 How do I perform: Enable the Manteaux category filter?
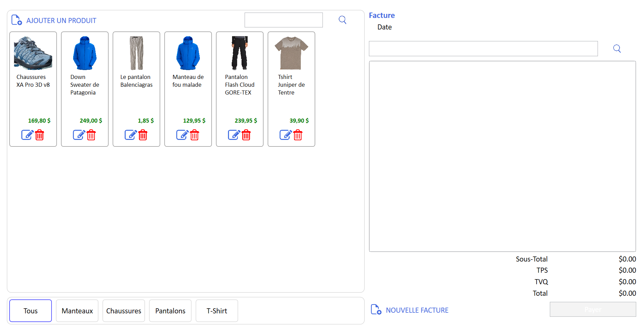click(x=77, y=311)
